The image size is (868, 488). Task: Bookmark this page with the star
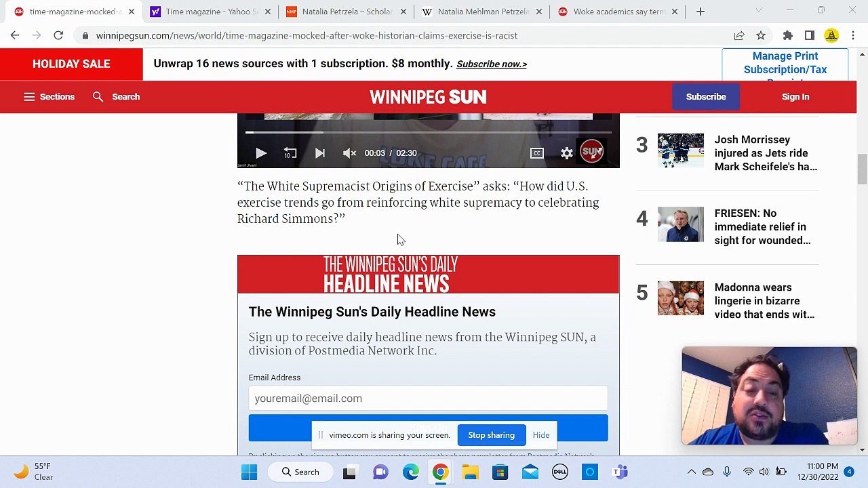pyautogui.click(x=761, y=35)
